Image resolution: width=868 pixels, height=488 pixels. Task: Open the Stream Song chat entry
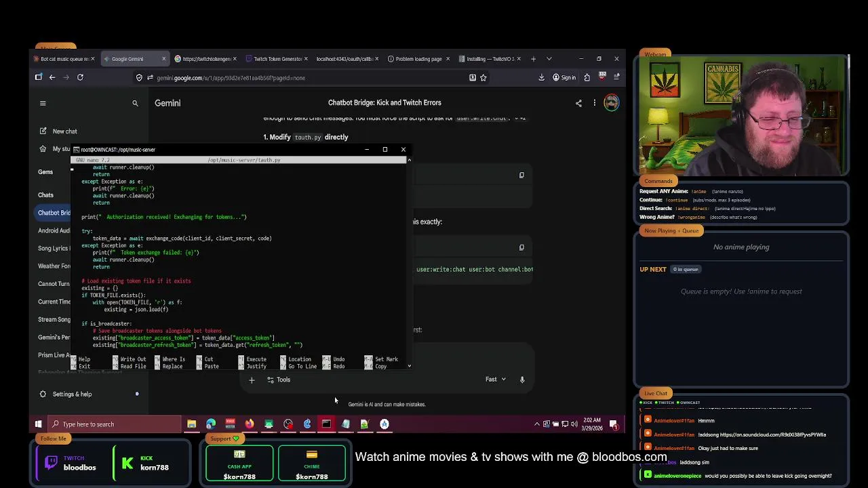54,319
